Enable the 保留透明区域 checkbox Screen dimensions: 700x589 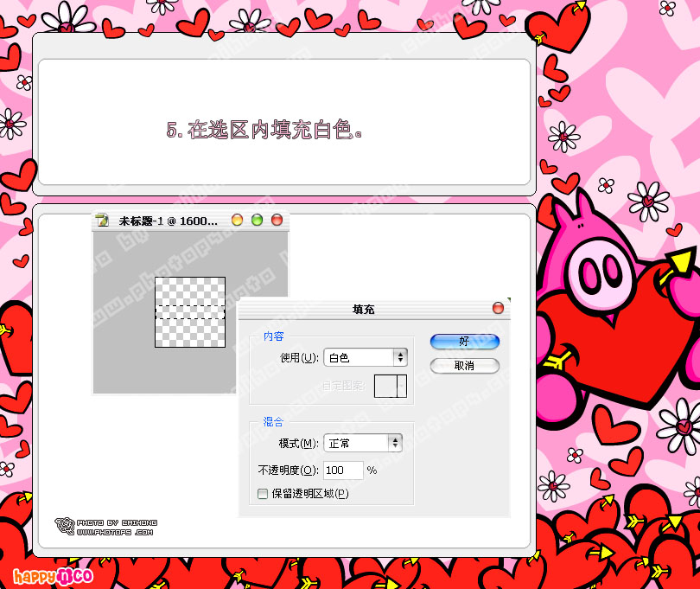pyautogui.click(x=263, y=494)
